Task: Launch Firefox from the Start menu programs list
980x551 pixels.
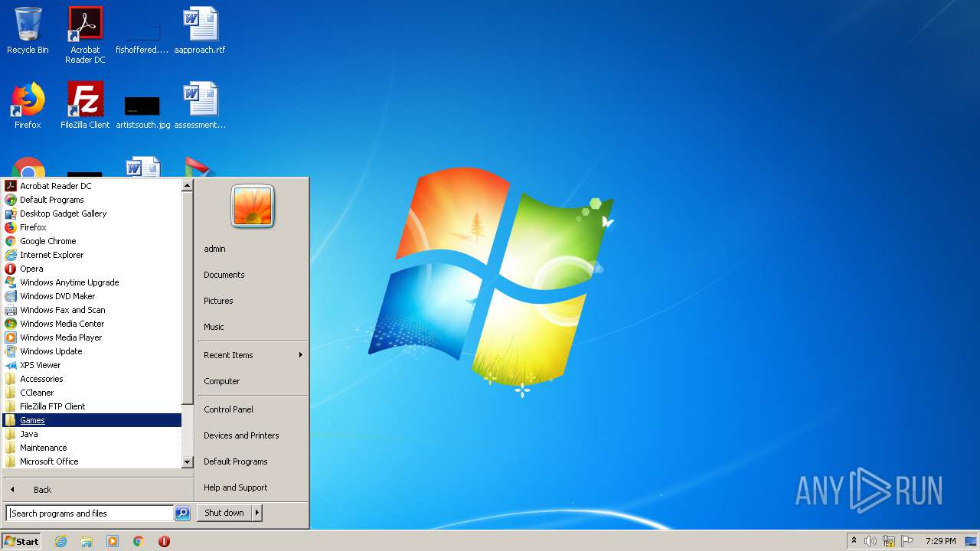Action: coord(92,227)
